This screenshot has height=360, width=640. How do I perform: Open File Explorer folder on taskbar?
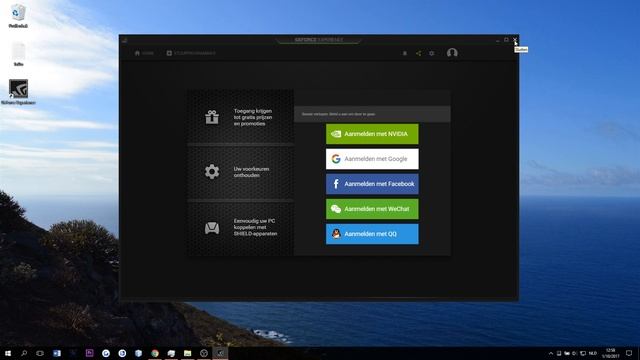187,353
